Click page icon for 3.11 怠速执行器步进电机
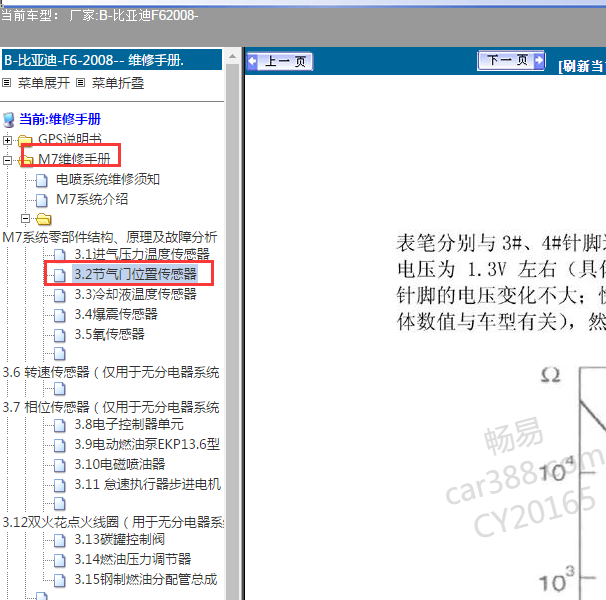The height and width of the screenshot is (600, 606). click(60, 486)
